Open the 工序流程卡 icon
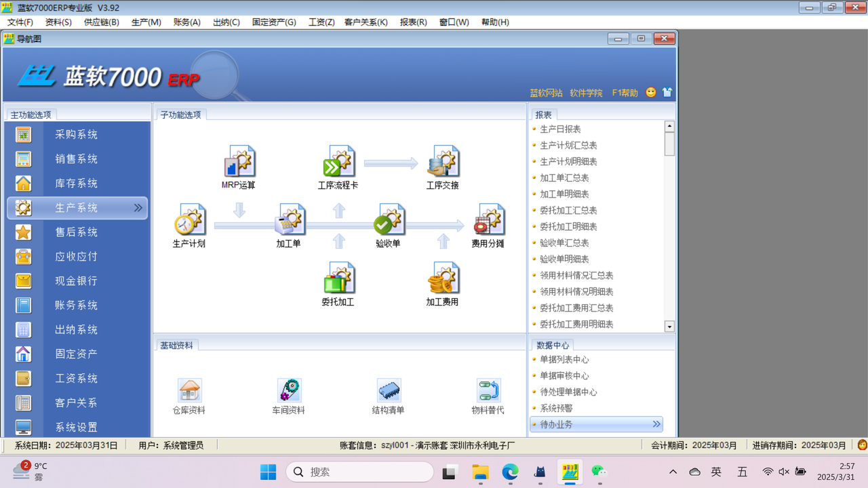868x488 pixels. [x=338, y=161]
